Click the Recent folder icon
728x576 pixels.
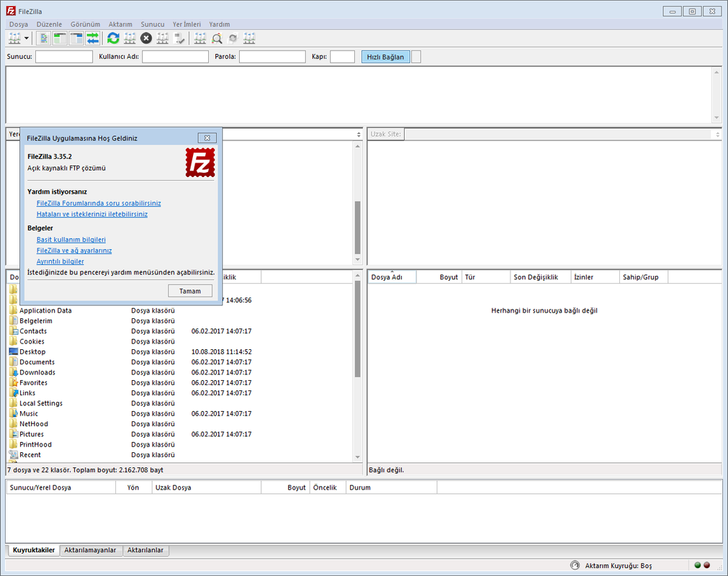[x=14, y=454]
